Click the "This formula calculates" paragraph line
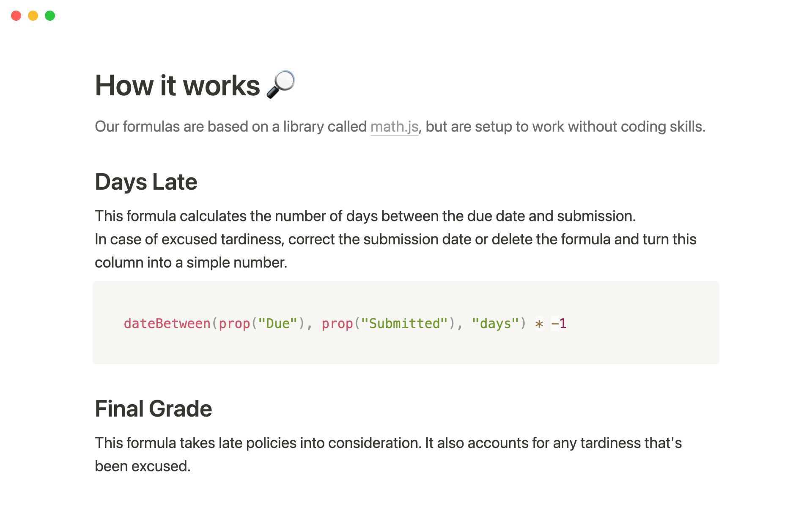Image resolution: width=812 pixels, height=508 pixels. 365,216
